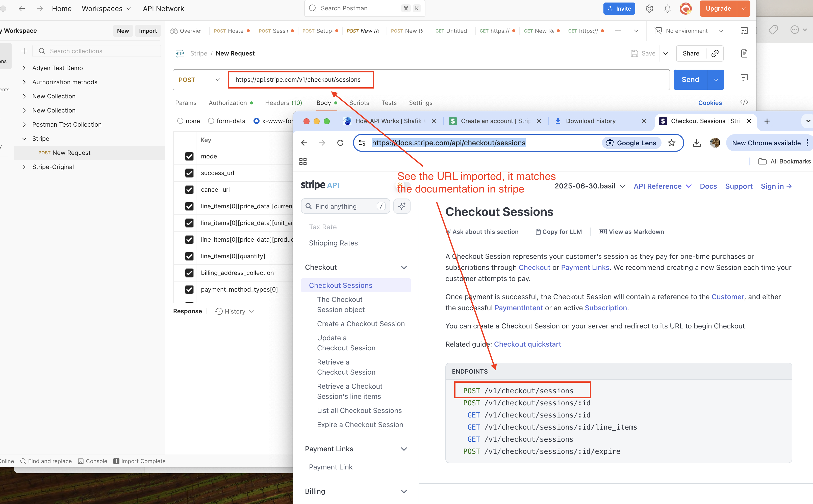
Task: Expand the Authorization methods collection
Action: pos(24,82)
